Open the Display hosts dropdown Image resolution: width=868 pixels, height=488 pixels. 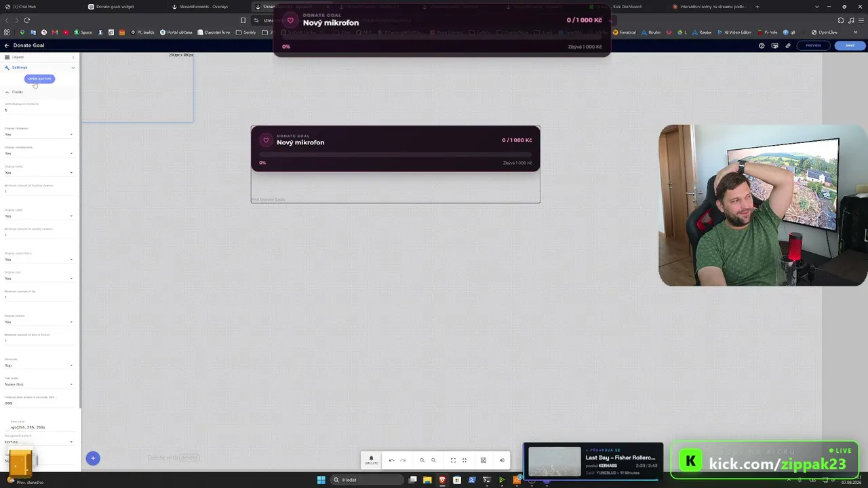(39, 172)
